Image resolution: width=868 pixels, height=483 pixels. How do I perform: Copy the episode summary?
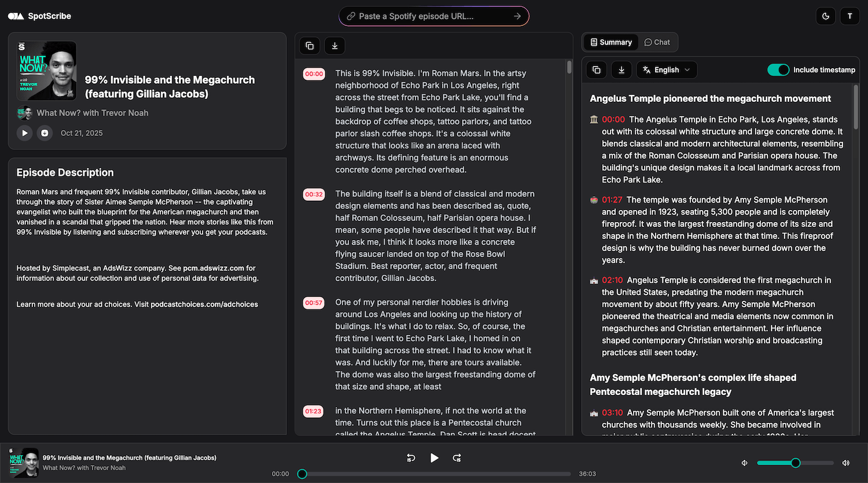coord(596,69)
